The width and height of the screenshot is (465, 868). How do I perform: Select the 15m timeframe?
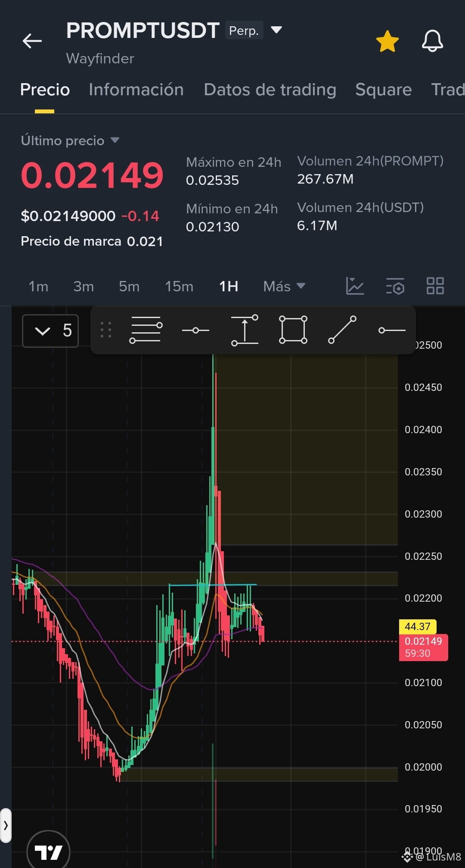[179, 286]
